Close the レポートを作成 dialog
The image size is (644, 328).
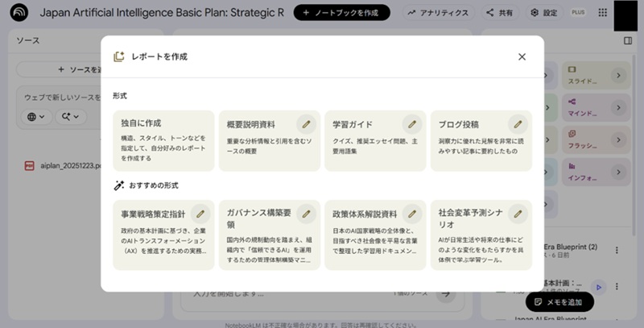[x=522, y=56]
